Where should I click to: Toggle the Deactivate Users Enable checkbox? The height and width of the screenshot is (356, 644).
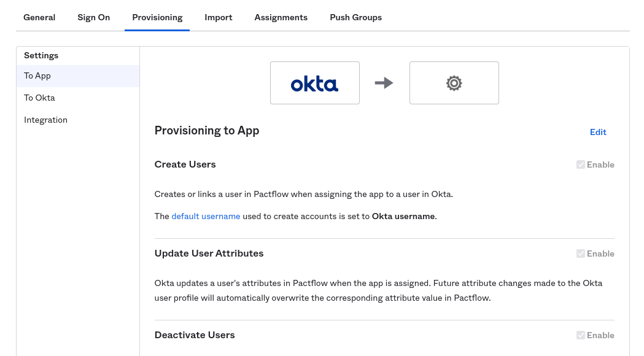(x=581, y=335)
